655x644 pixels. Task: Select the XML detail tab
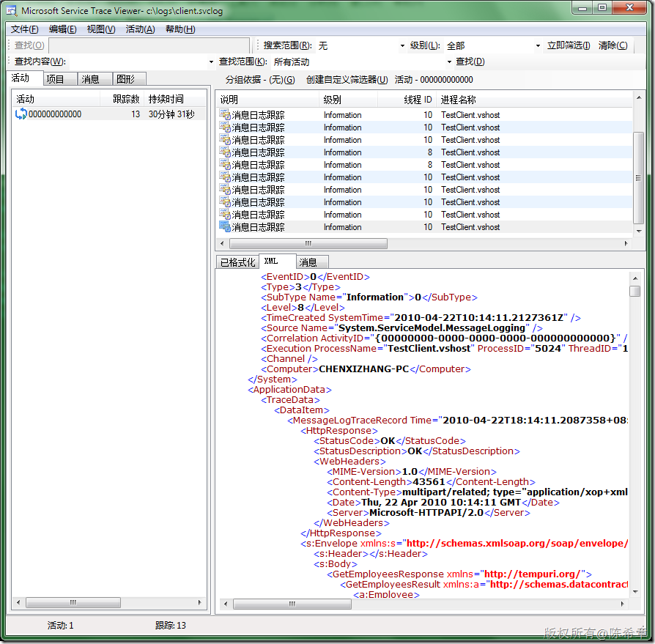(x=278, y=261)
